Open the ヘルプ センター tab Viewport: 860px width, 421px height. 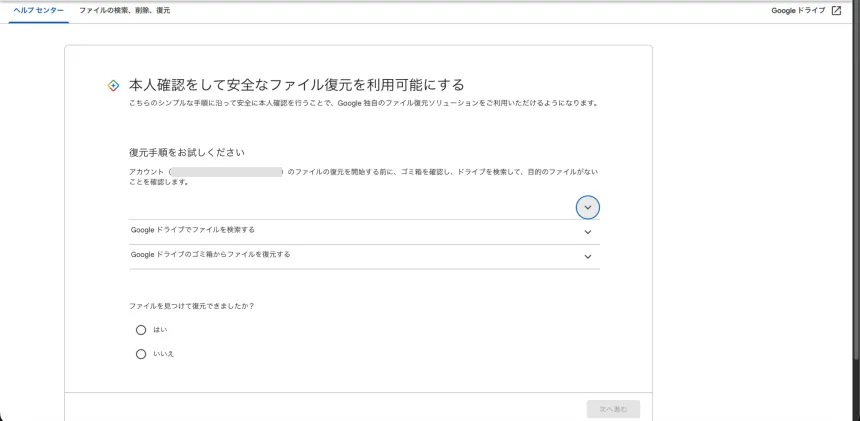pos(38,11)
